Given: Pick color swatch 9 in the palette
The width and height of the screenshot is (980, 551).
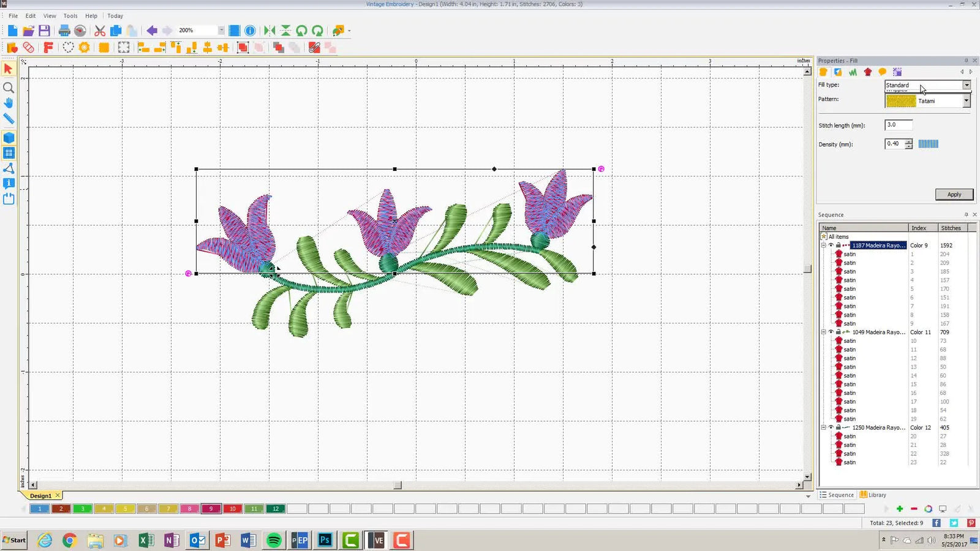Looking at the screenshot, I should click(211, 509).
